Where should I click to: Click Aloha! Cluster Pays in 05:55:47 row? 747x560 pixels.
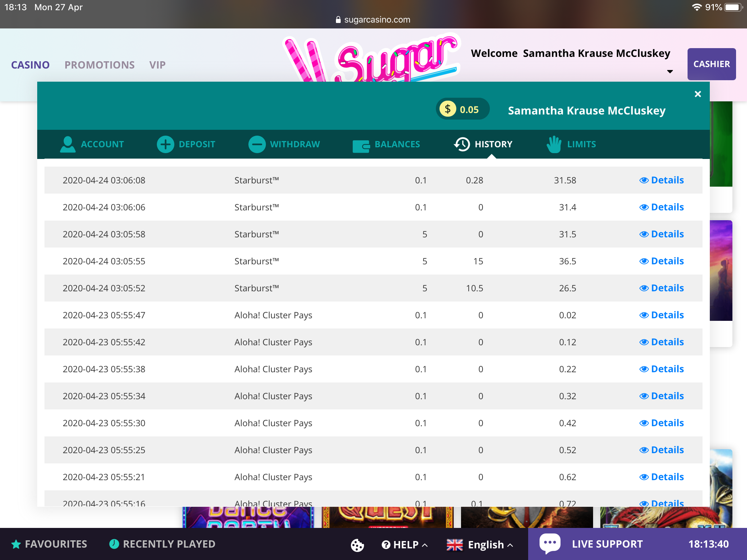pyautogui.click(x=273, y=315)
